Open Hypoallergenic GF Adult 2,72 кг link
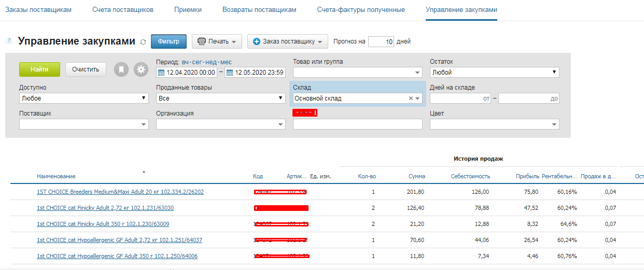Screen dimensions: 644x270 [x=119, y=240]
